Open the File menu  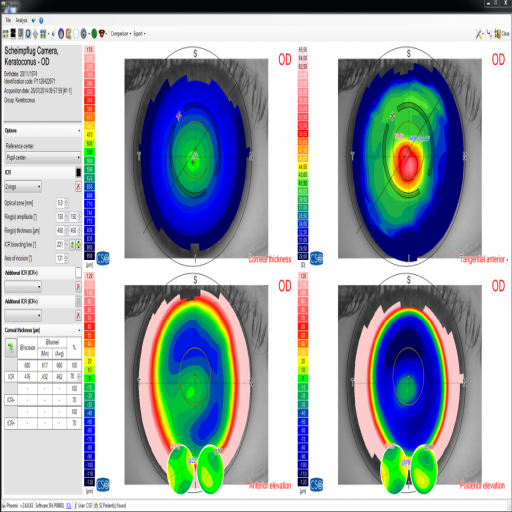coord(8,21)
